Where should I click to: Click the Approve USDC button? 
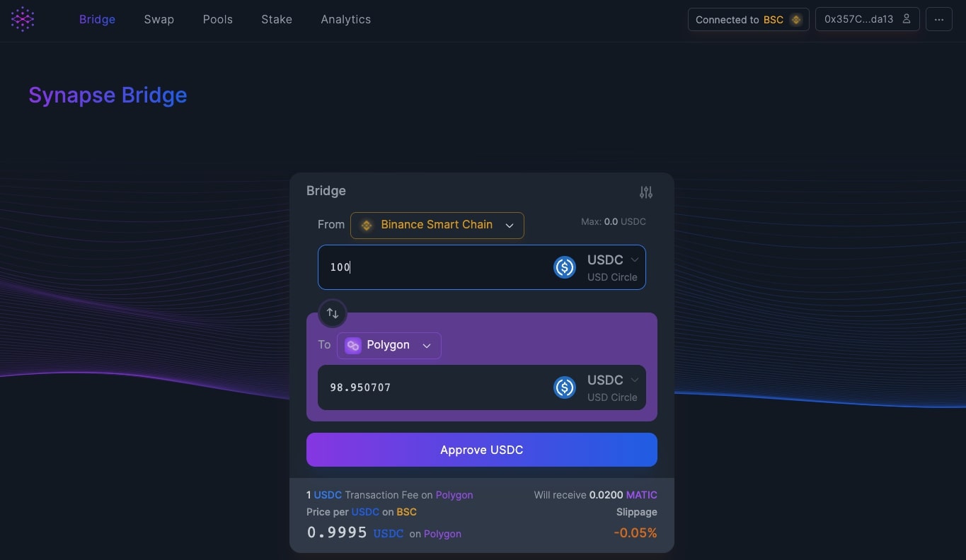click(x=482, y=450)
